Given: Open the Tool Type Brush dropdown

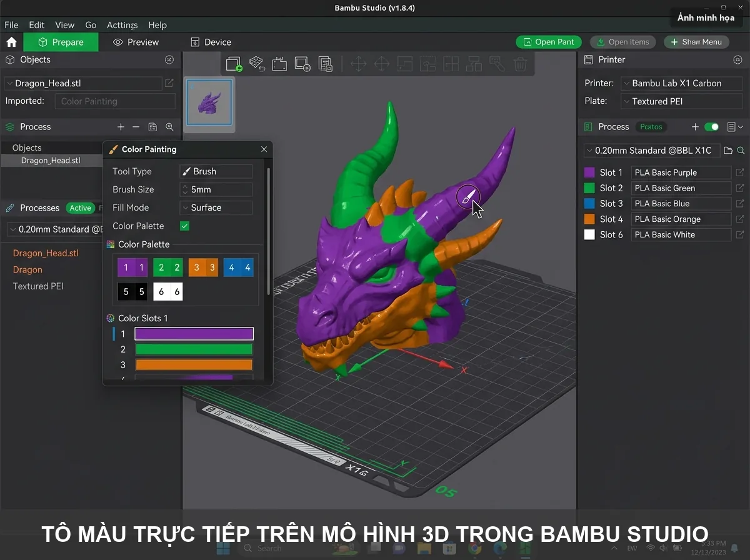Looking at the screenshot, I should (216, 171).
